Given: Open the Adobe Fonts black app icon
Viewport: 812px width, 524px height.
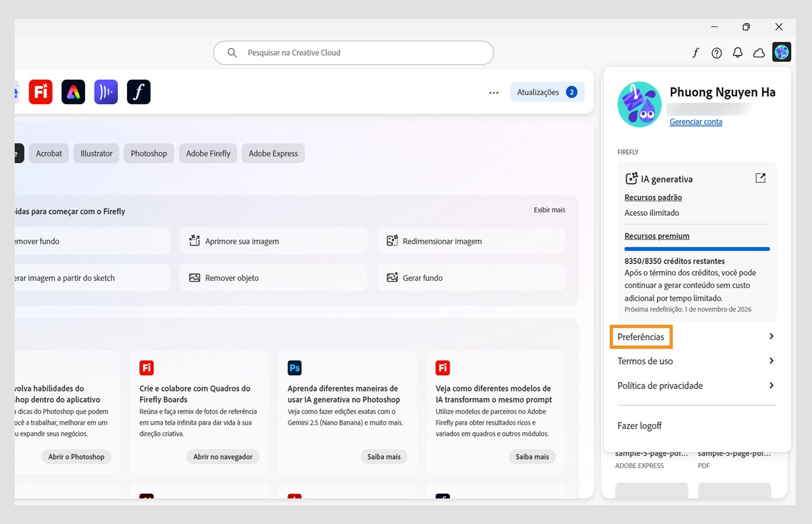Looking at the screenshot, I should point(139,92).
